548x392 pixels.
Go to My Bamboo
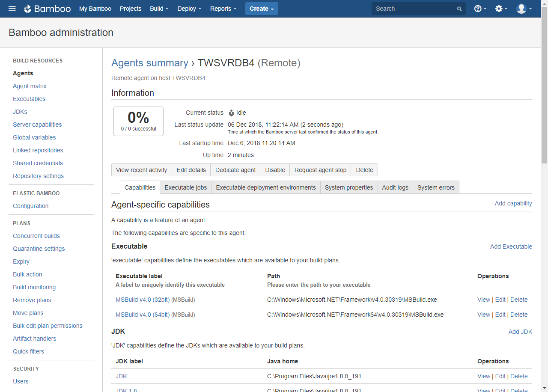(95, 9)
